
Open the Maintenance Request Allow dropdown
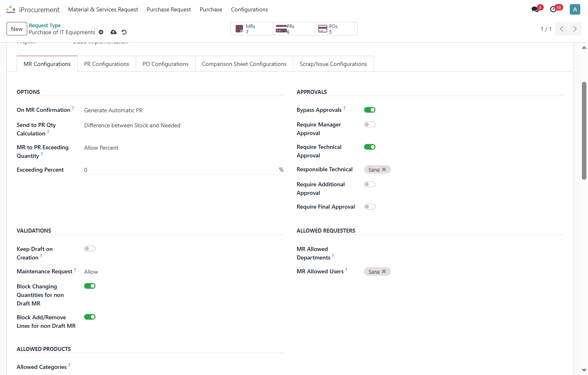[x=184, y=272]
